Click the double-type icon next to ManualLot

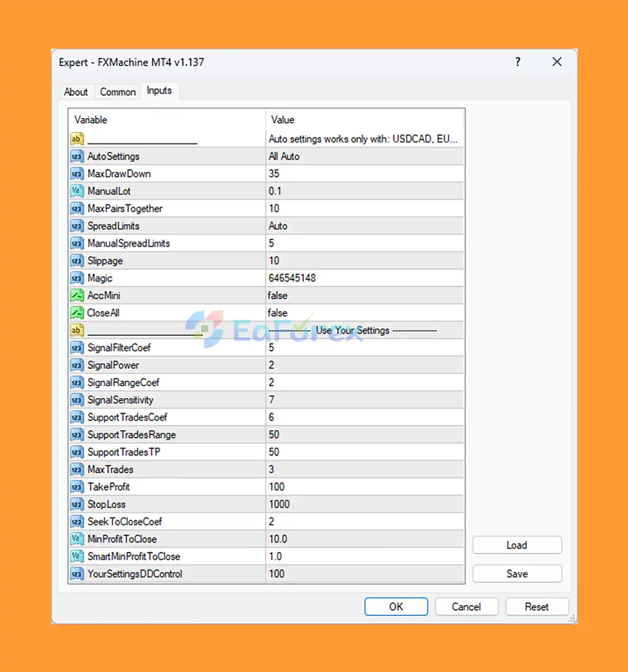click(x=77, y=191)
